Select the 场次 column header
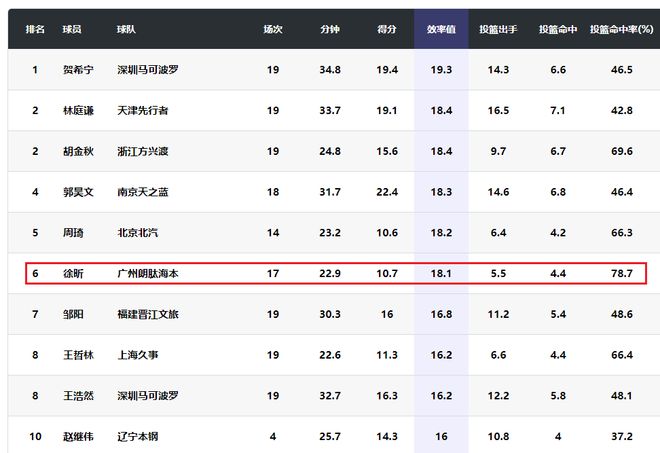Image resolution: width=660 pixels, height=453 pixels. (x=273, y=30)
